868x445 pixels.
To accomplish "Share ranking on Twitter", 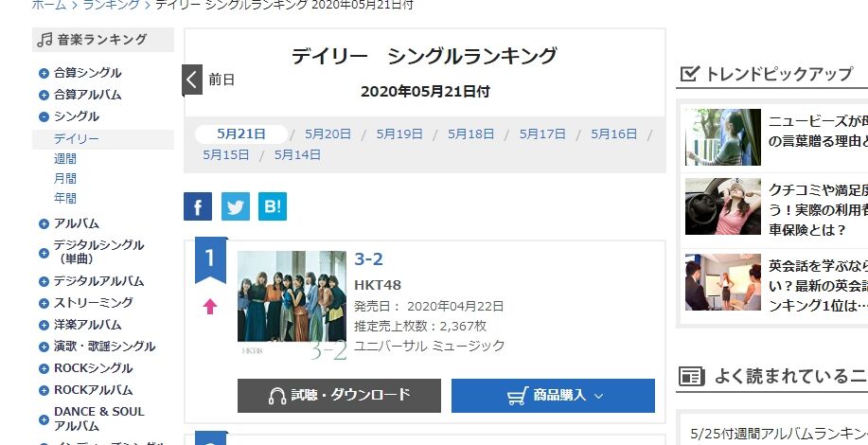I will (236, 207).
